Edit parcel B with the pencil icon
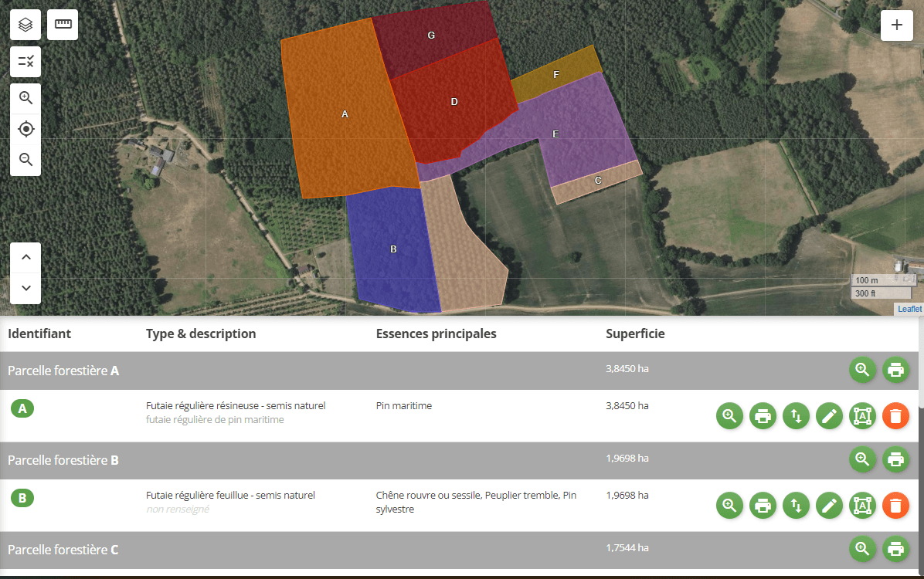 [x=829, y=505]
